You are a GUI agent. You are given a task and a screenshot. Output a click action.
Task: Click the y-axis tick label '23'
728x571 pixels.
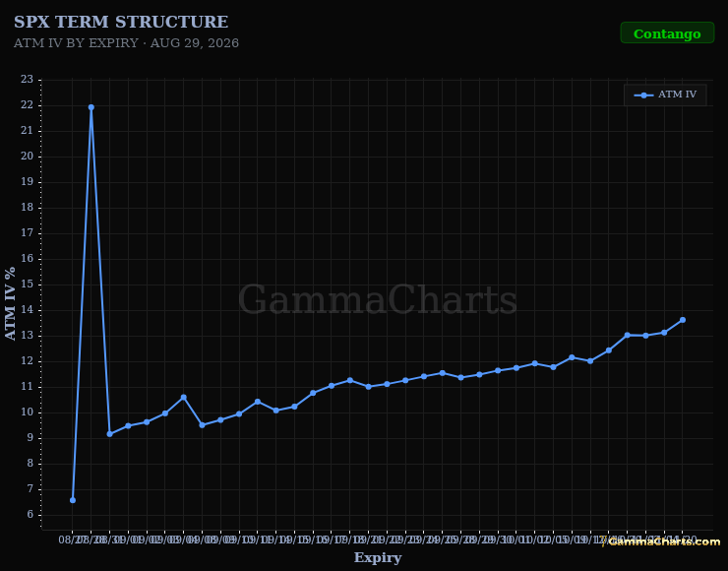(28, 80)
